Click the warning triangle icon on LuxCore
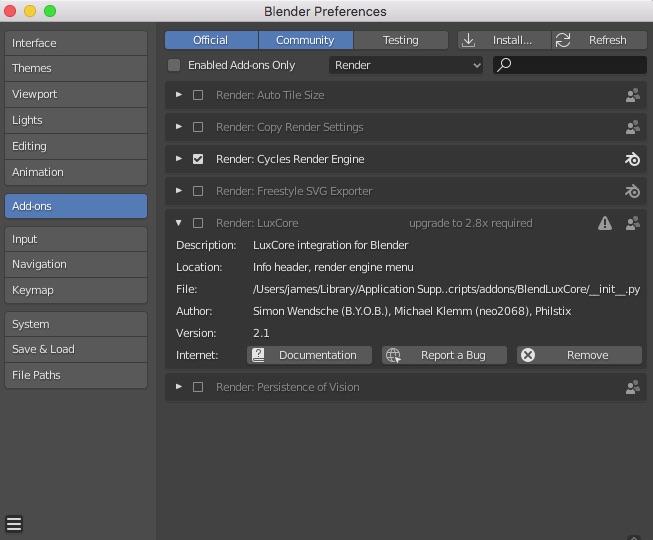The height and width of the screenshot is (540, 653). point(605,224)
